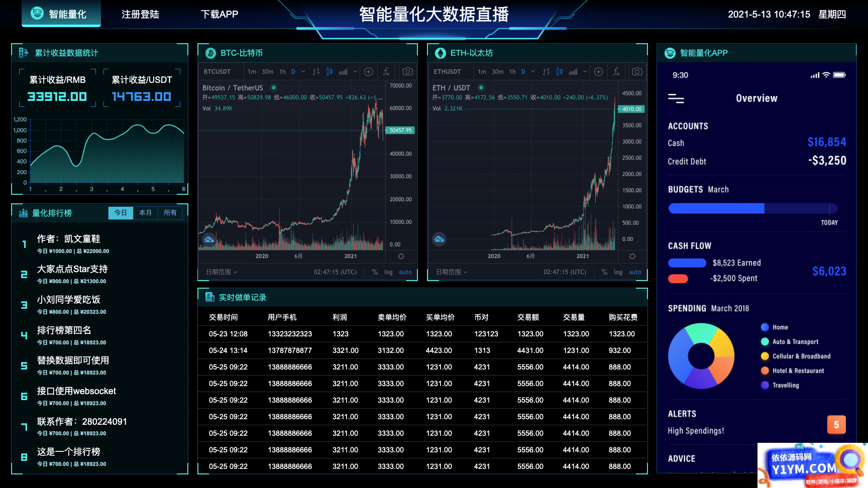Image resolution: width=868 pixels, height=488 pixels.
Task: Select 1m interval on BTC chart
Action: point(252,72)
